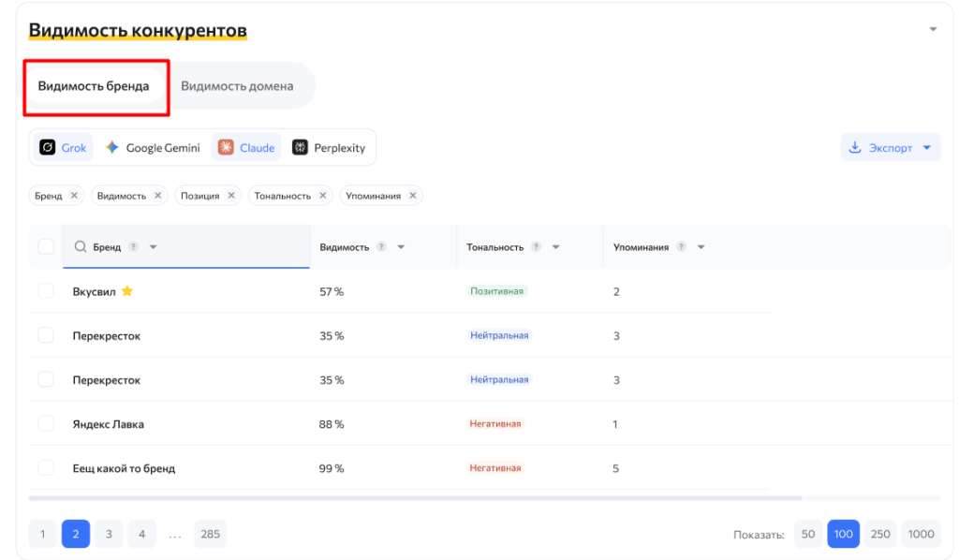Screen dimensions: 959x560
Task: Select the Grok AI model icon
Action: [48, 147]
